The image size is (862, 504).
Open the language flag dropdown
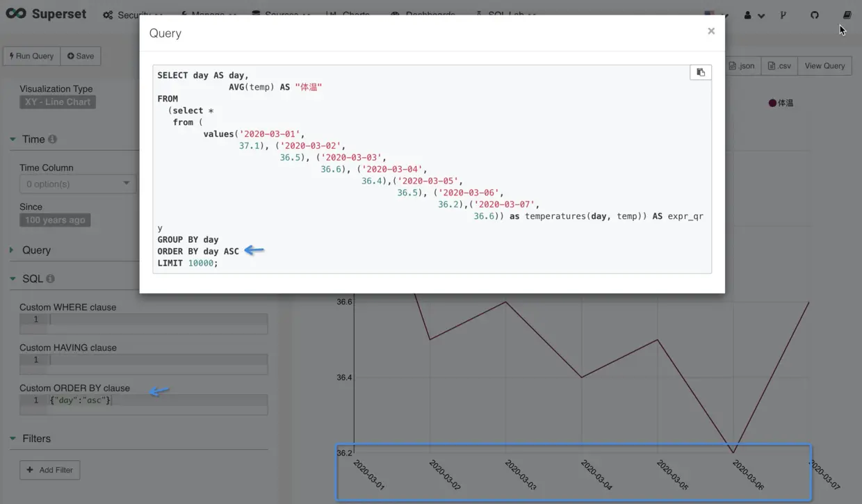tap(716, 15)
